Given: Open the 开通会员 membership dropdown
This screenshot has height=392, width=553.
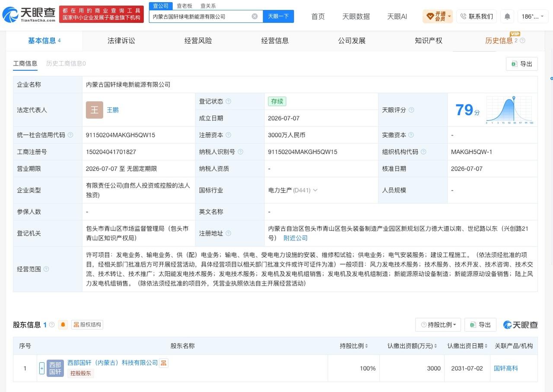Looking at the screenshot, I should click(x=438, y=16).
